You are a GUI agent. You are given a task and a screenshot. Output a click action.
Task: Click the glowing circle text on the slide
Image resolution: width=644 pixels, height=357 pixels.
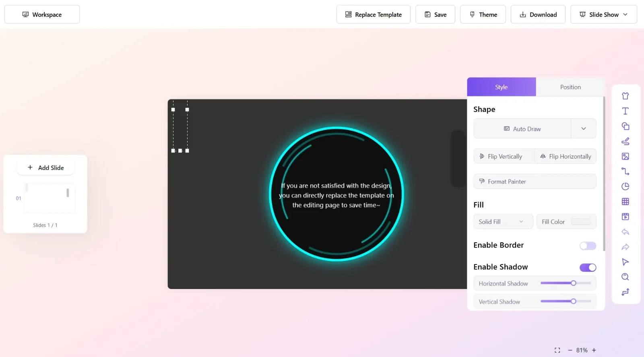336,195
